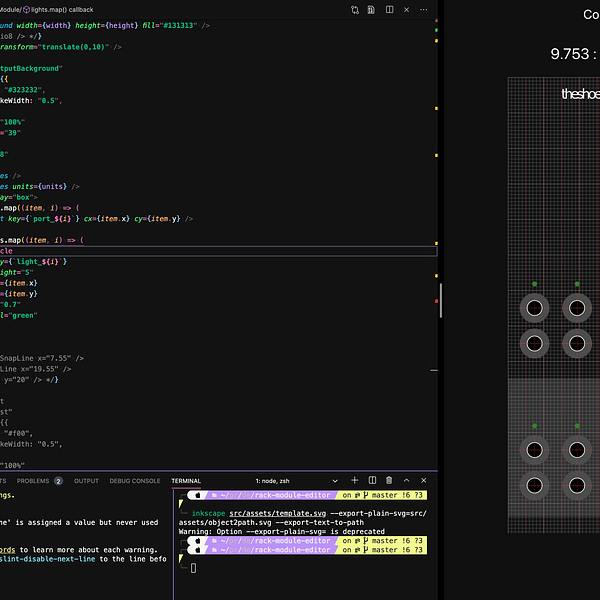Image resolution: width=600 pixels, height=600 pixels.
Task: Place cursor on the "green" fill line
Action: (x=18, y=315)
